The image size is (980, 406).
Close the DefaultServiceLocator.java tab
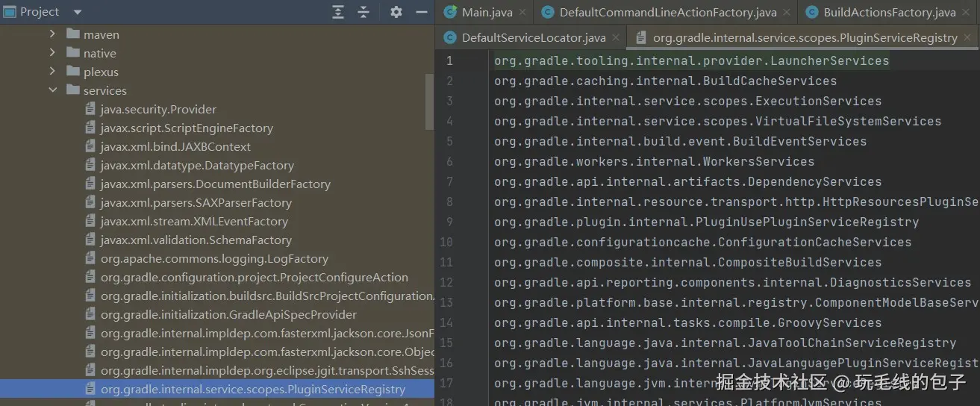(616, 37)
